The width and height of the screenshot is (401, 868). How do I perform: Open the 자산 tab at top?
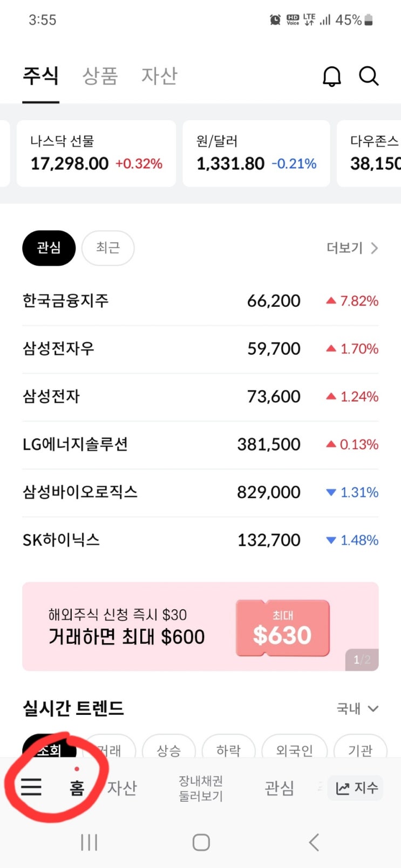tap(159, 76)
